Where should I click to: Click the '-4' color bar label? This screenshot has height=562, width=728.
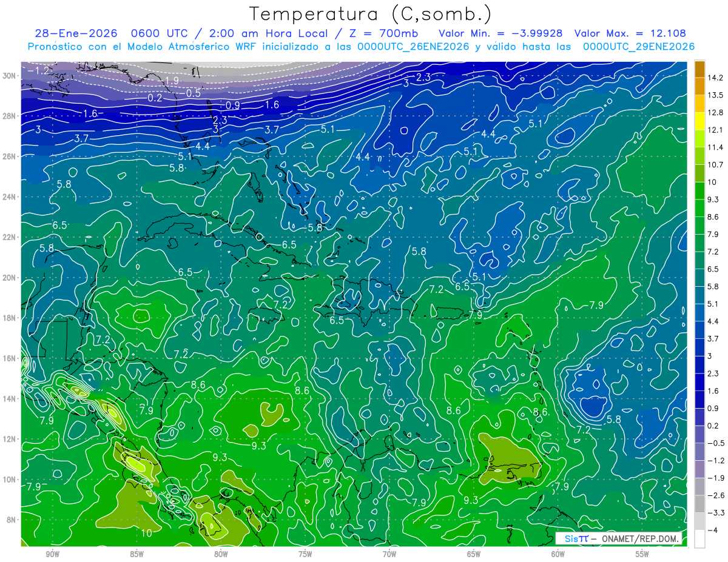[712, 530]
